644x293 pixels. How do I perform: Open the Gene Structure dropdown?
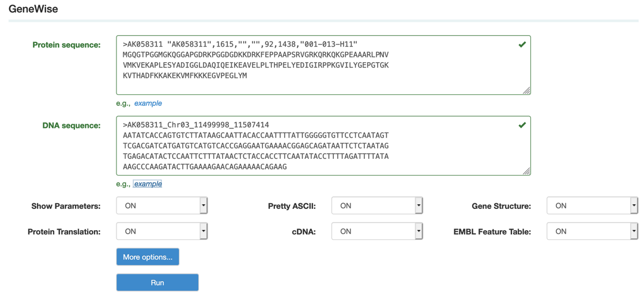tap(592, 206)
